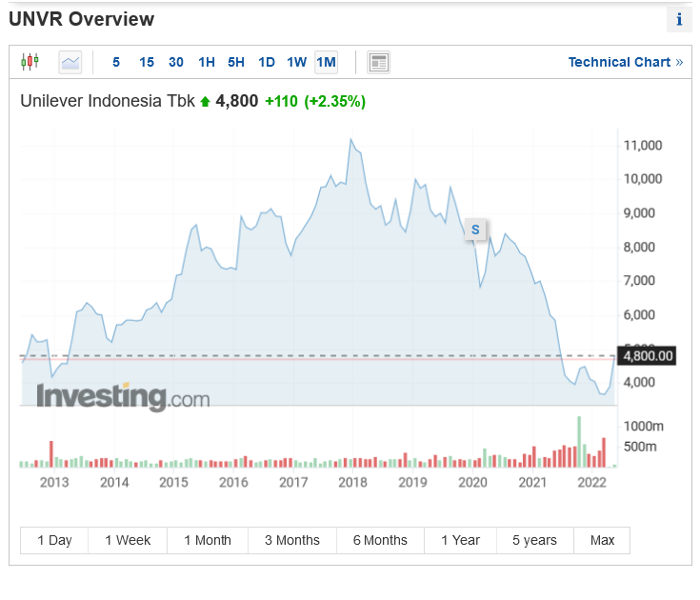700x600 pixels.
Task: Choose the 5H interval
Action: [236, 62]
